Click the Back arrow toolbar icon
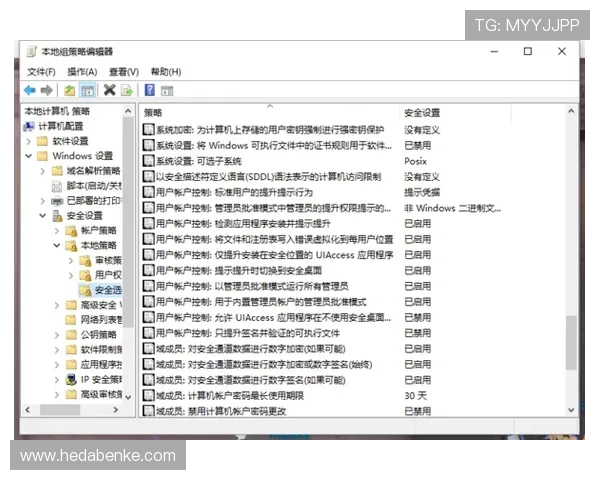 pos(30,90)
